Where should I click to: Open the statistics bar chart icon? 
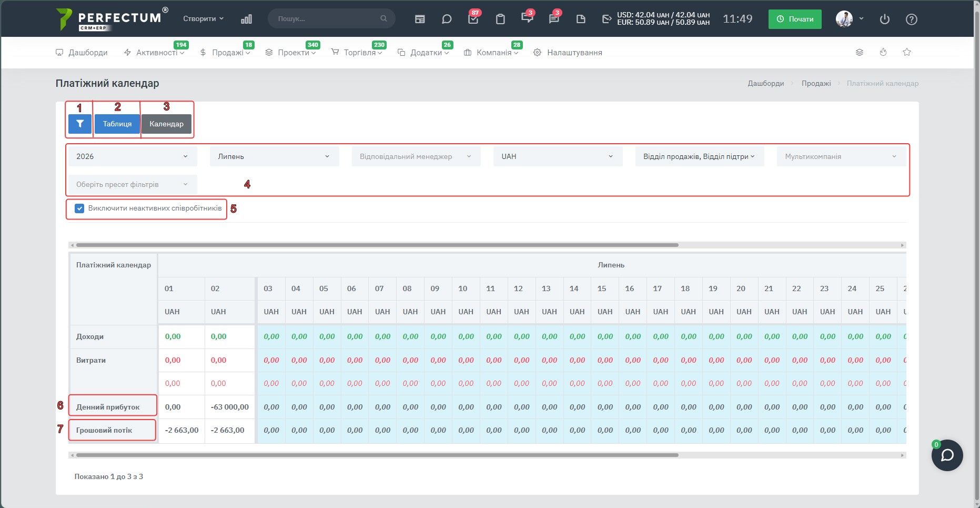tap(246, 19)
